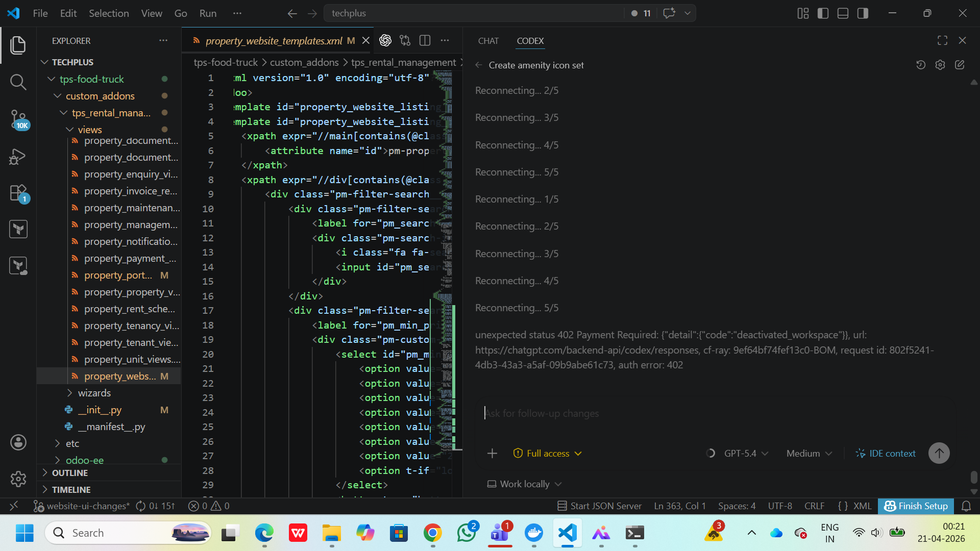
Task: Open Google Chrome from the taskbar
Action: (432, 533)
